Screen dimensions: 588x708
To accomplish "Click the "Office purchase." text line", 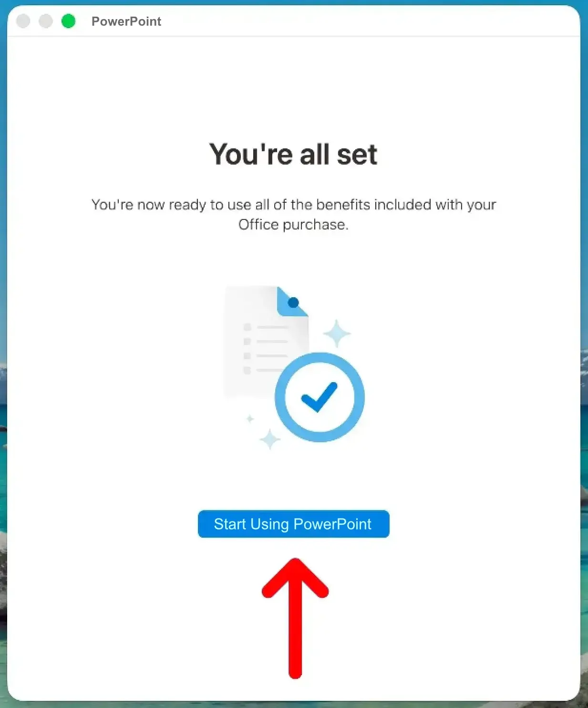I will tap(293, 225).
